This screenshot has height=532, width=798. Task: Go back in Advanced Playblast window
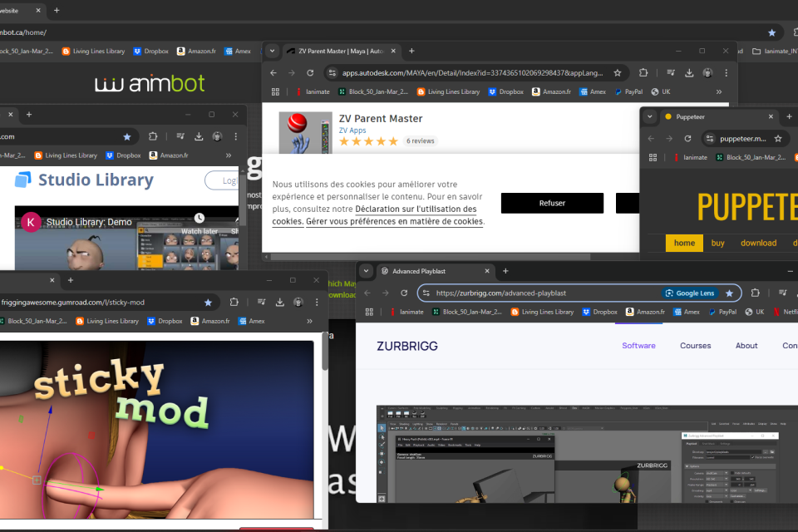click(367, 293)
